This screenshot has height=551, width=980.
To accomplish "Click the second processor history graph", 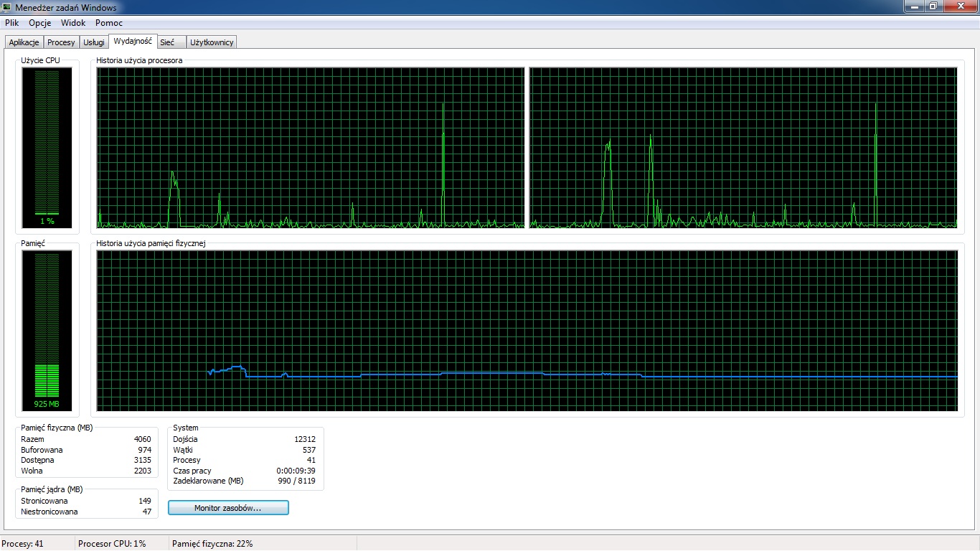I will pos(743,148).
